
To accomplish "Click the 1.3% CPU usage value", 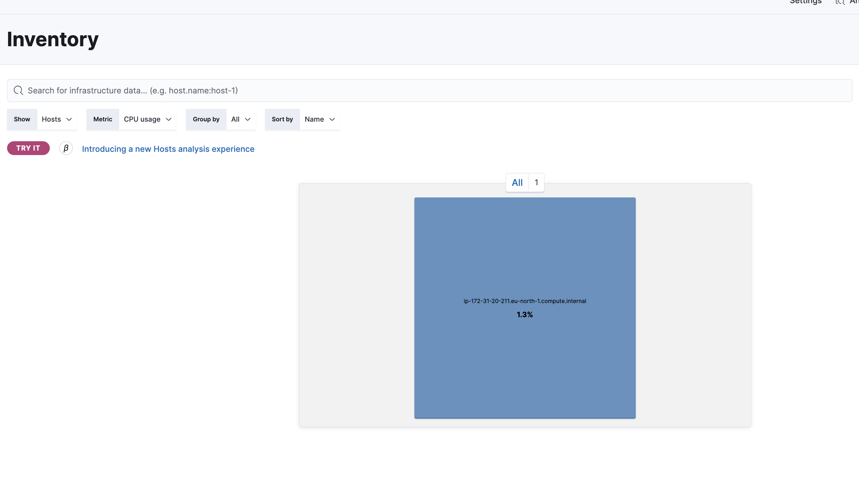I will (525, 315).
